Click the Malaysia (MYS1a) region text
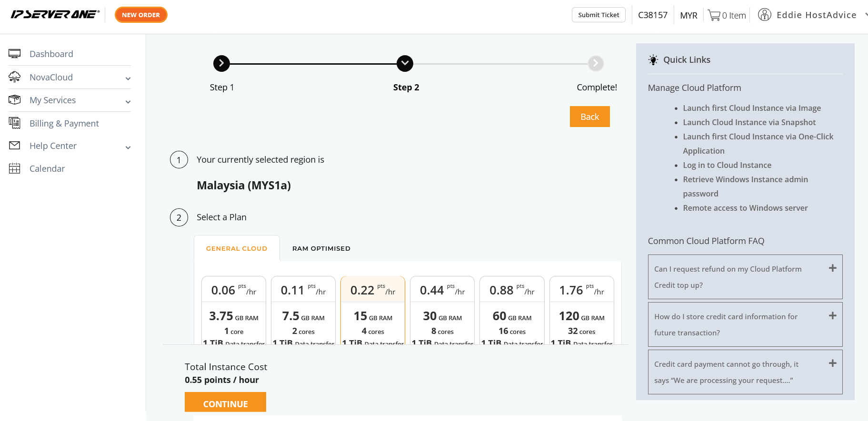 click(244, 185)
